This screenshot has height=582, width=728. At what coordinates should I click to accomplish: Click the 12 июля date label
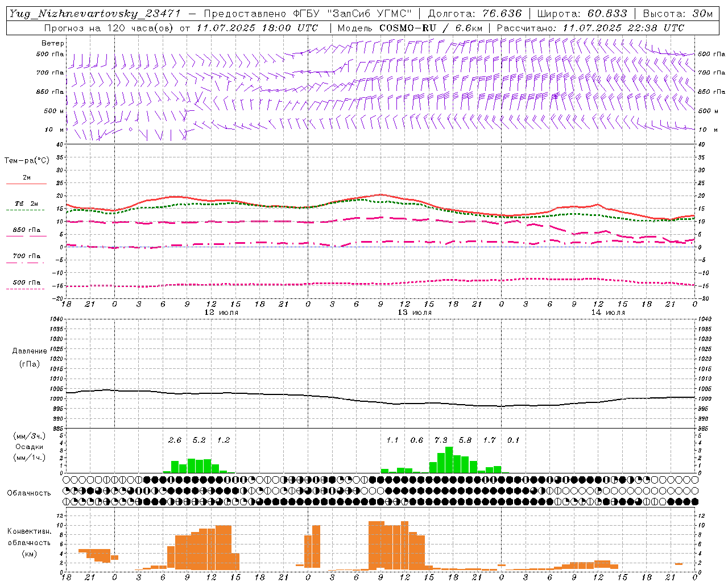coord(221,313)
